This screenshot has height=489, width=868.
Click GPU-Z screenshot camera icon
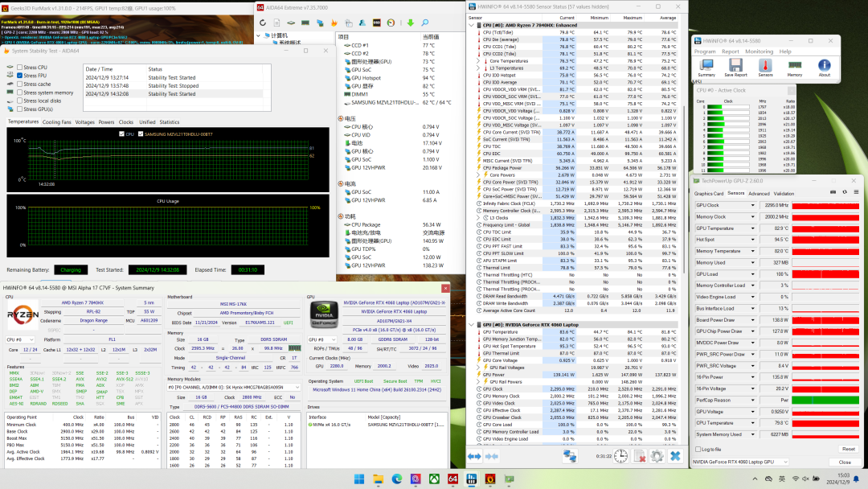coord(833,192)
